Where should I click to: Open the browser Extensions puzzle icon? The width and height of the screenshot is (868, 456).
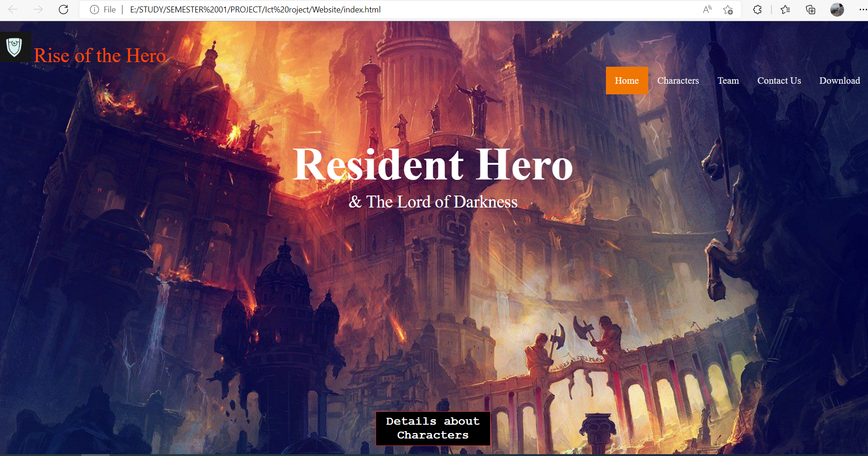pyautogui.click(x=757, y=10)
